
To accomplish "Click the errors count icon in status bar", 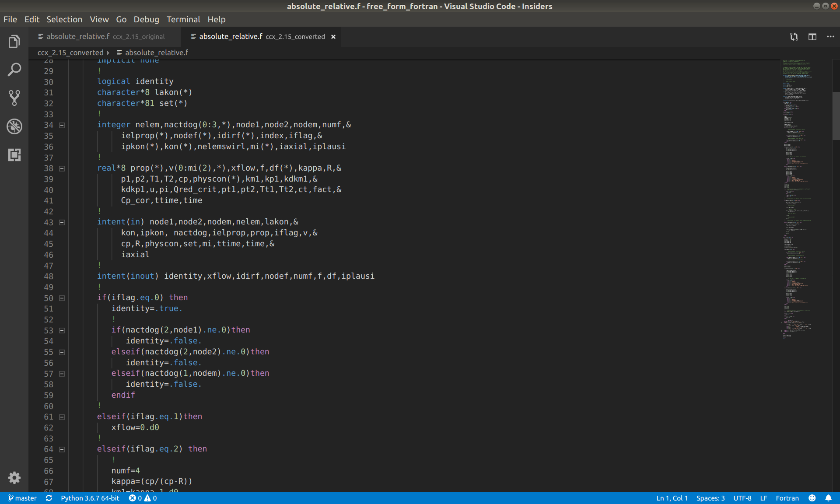I will coord(135,498).
